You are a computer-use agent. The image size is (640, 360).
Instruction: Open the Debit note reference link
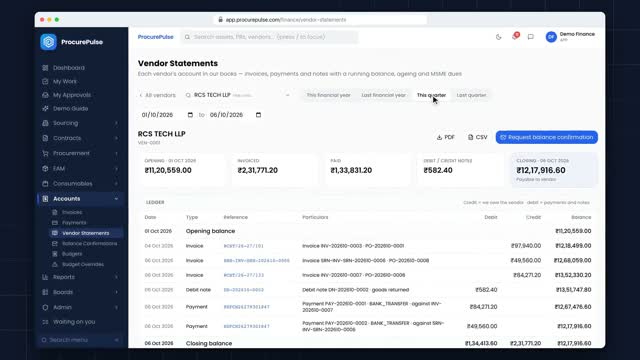click(x=244, y=290)
